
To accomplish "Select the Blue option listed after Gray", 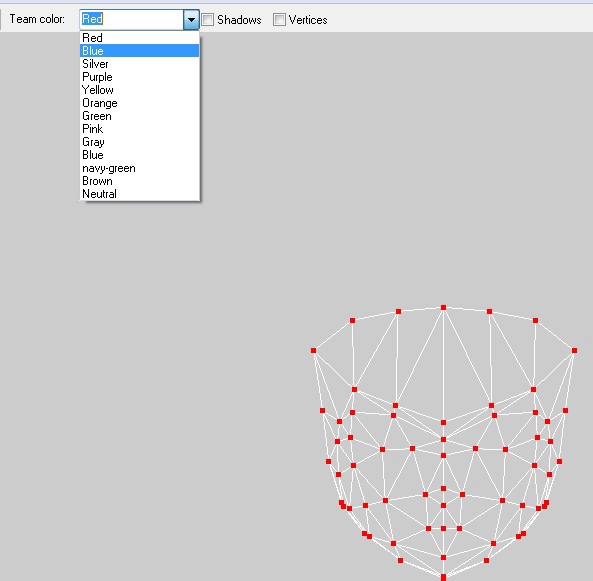I will coord(140,155).
